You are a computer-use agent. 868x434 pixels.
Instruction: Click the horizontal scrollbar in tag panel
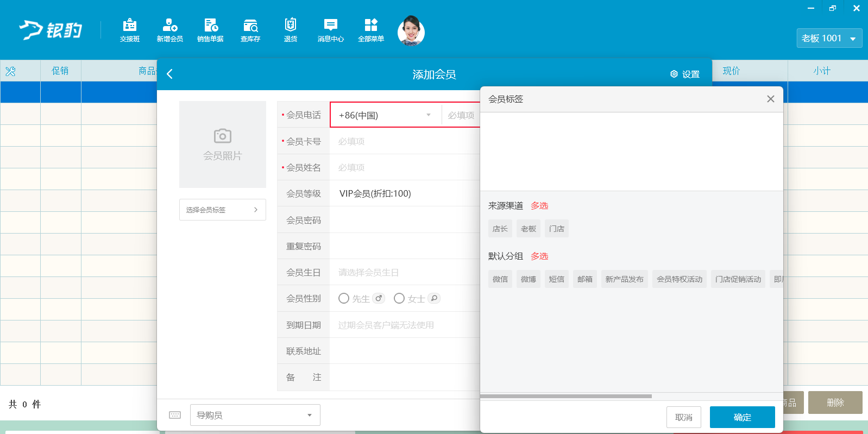click(x=566, y=397)
